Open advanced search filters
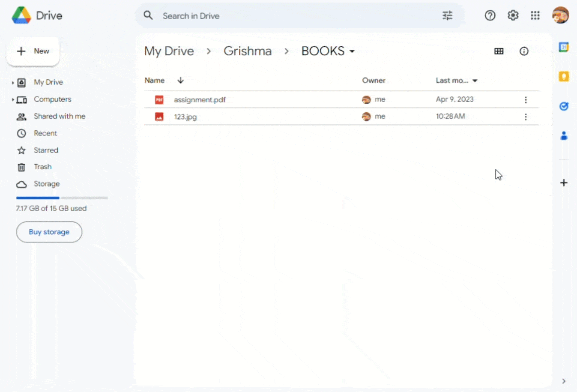The width and height of the screenshot is (577, 392). click(x=447, y=15)
